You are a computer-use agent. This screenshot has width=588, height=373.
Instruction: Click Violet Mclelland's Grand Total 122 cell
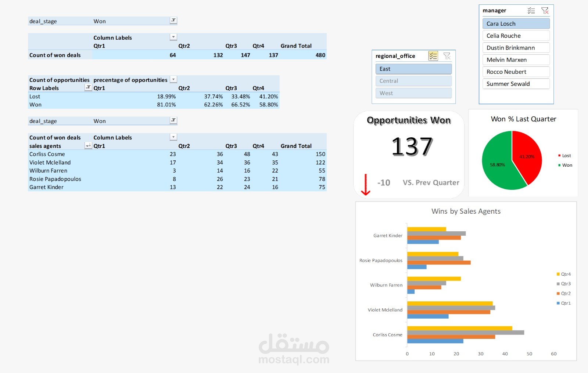tap(320, 163)
